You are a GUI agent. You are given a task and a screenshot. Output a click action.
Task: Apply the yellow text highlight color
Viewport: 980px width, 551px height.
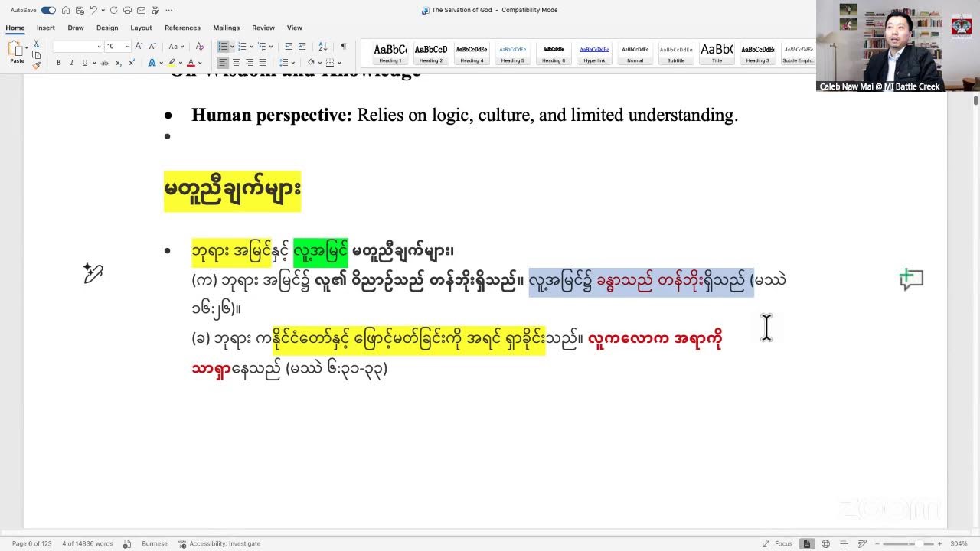point(171,63)
